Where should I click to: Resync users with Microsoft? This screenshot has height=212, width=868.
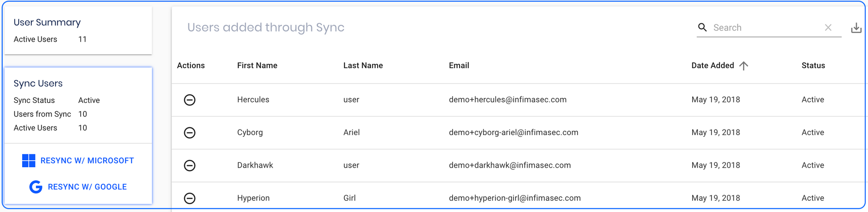(x=87, y=161)
